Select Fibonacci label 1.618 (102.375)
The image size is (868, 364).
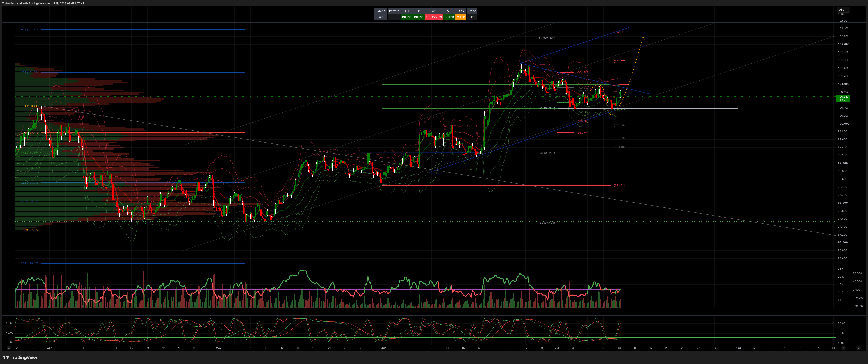[x=29, y=29]
